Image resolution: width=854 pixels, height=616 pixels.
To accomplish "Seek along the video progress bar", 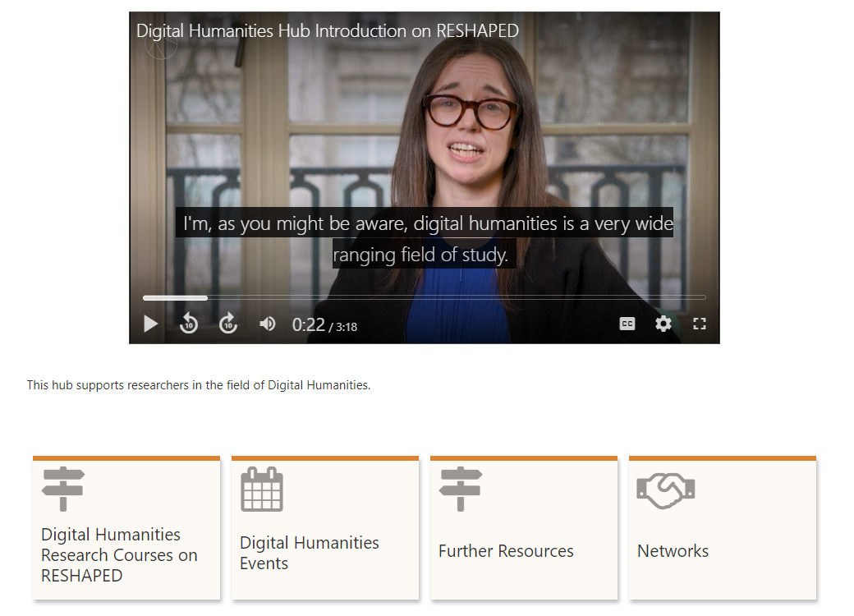I will (425, 298).
